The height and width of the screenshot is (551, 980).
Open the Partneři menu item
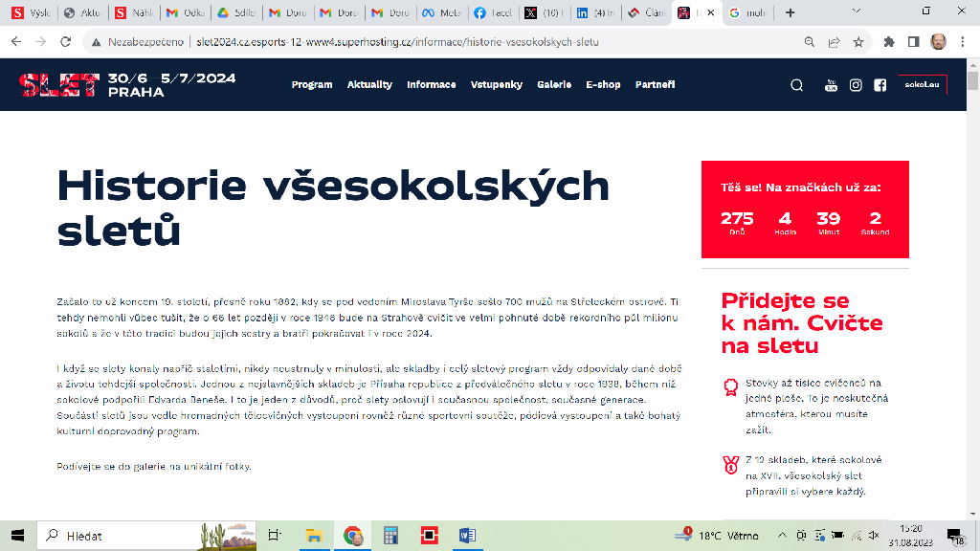coord(655,85)
